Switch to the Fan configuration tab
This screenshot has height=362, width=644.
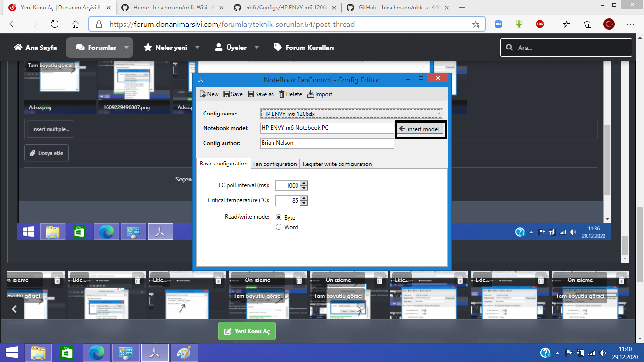pos(275,164)
